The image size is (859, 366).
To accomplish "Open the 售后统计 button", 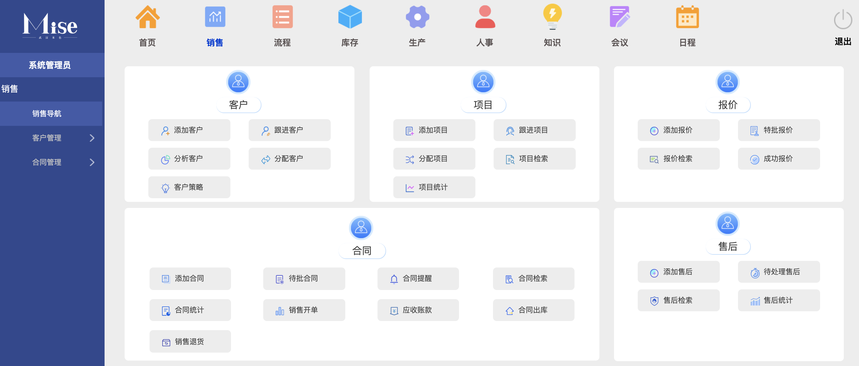I will click(x=779, y=300).
